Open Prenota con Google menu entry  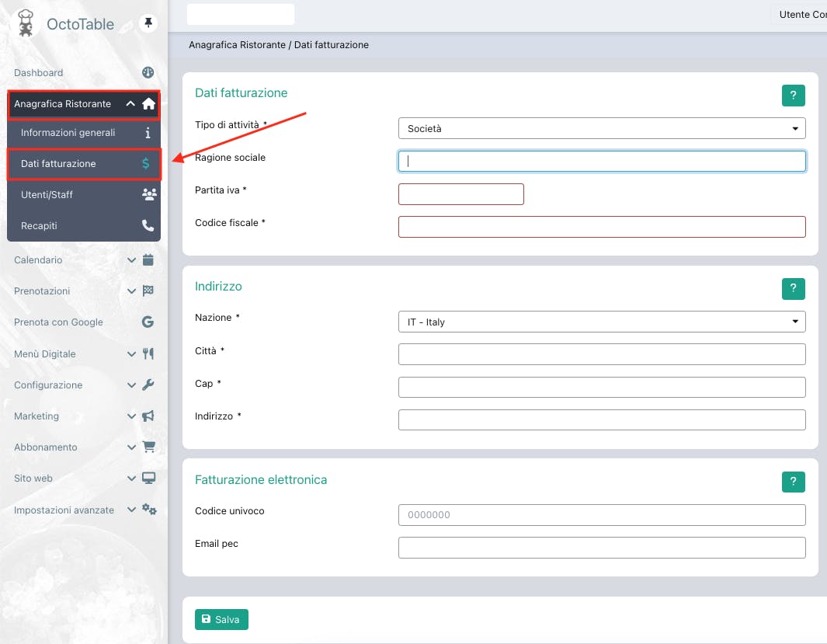point(84,322)
